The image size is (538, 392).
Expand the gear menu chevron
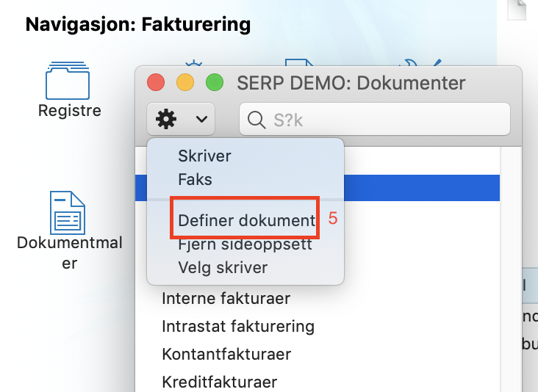(x=201, y=119)
